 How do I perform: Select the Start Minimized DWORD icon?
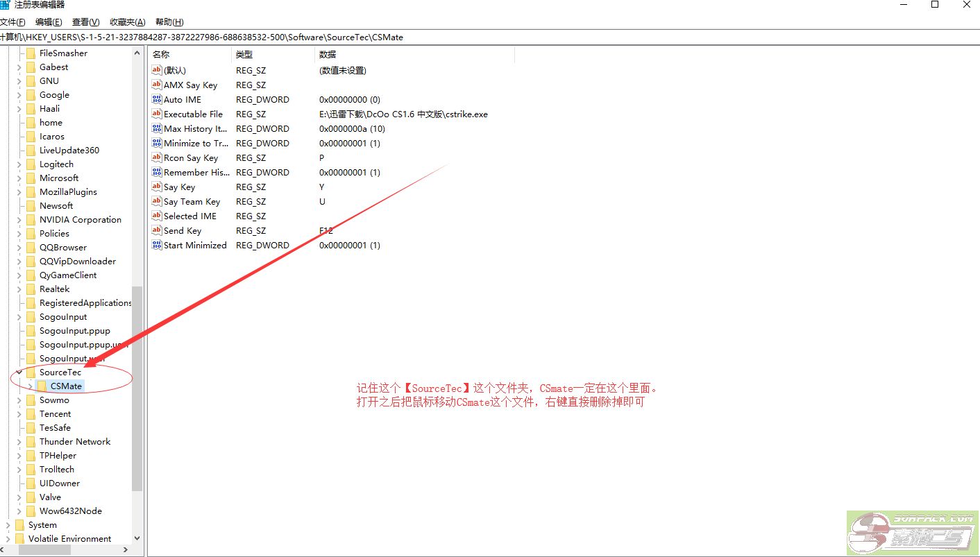[x=156, y=246]
